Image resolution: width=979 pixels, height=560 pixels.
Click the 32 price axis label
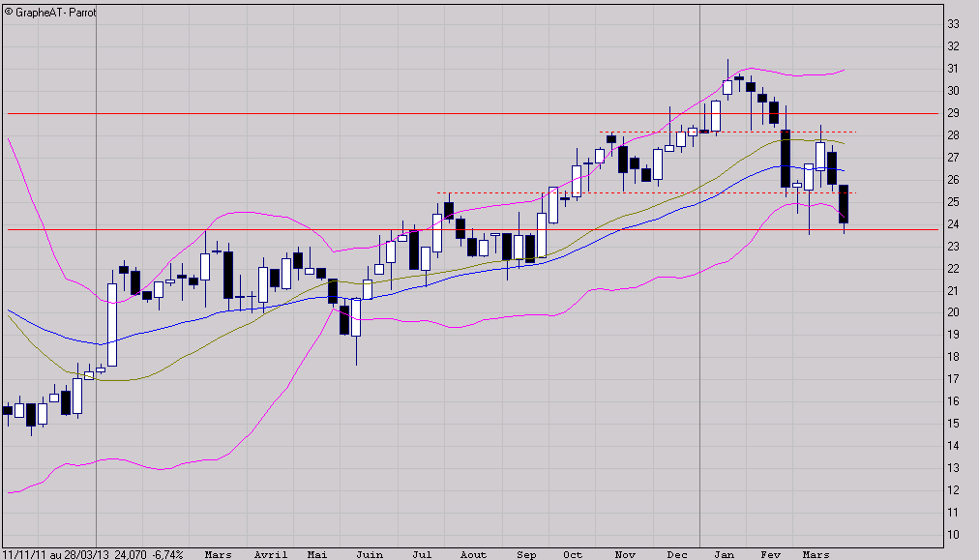click(x=954, y=46)
